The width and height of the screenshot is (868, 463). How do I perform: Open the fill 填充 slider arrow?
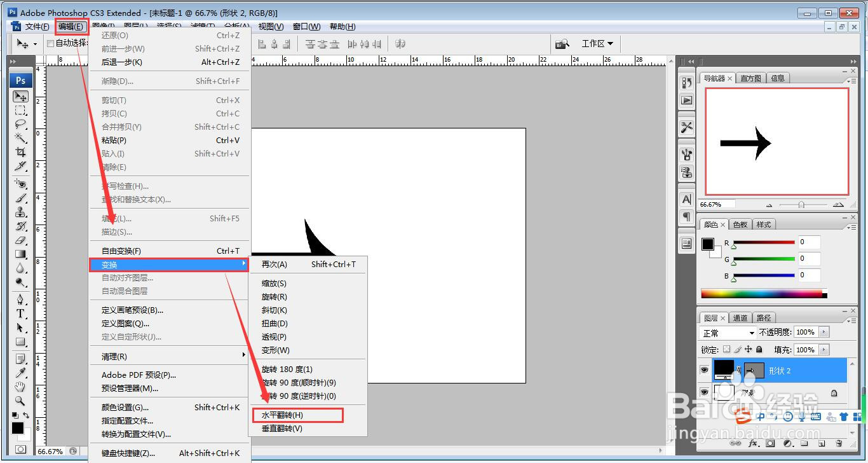[x=824, y=350]
